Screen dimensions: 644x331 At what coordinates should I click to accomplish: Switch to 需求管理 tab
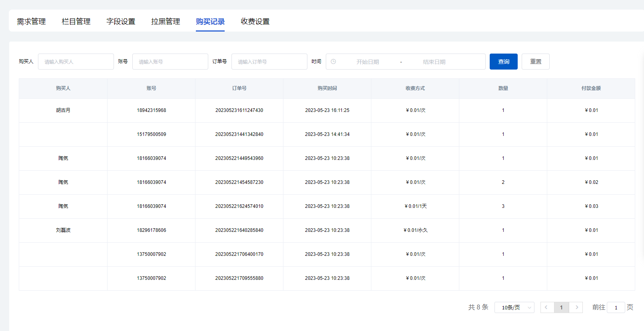31,22
